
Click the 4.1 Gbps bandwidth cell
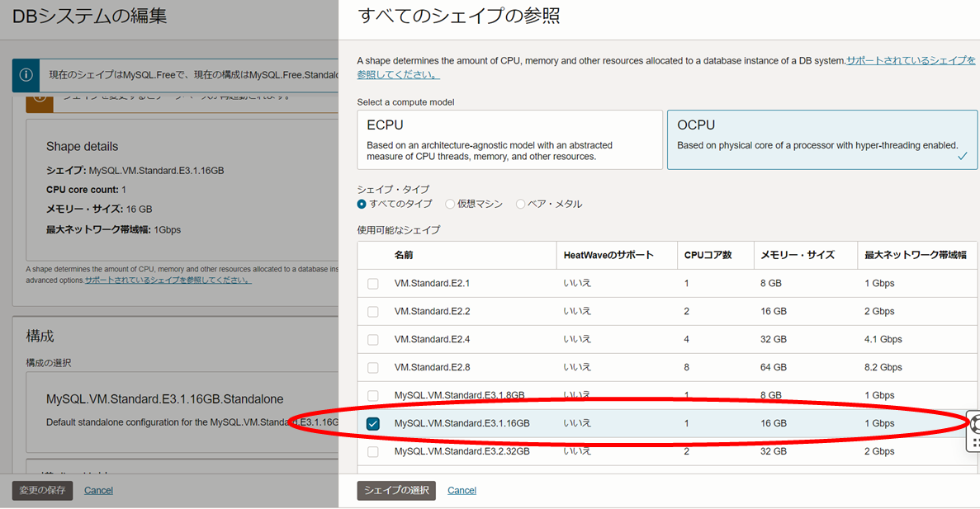pyautogui.click(x=883, y=340)
